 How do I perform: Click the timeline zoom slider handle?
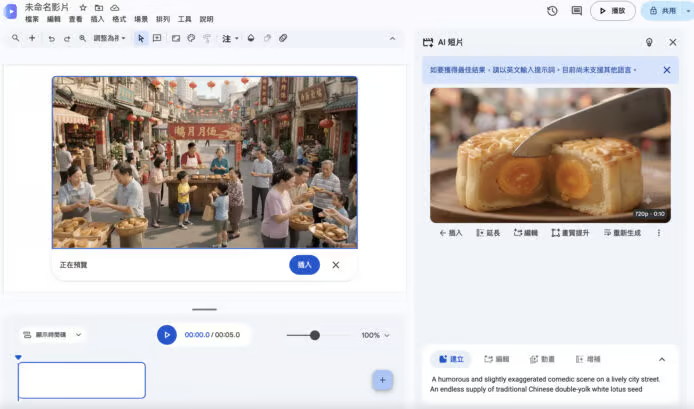[315, 335]
